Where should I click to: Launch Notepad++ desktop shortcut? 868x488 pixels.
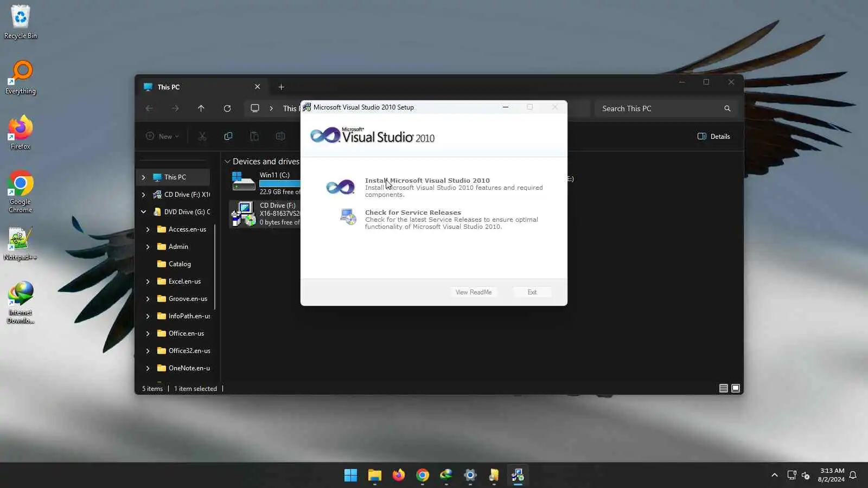tap(21, 243)
